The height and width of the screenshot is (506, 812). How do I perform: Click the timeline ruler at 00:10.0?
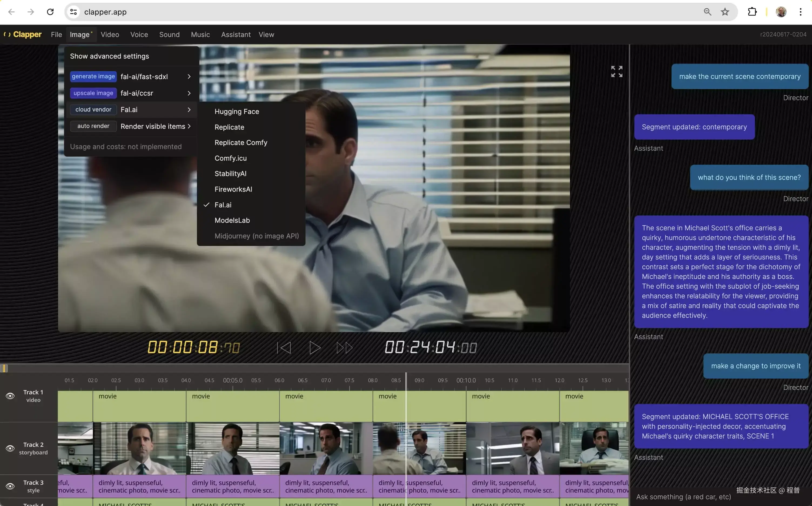pyautogui.click(x=466, y=380)
